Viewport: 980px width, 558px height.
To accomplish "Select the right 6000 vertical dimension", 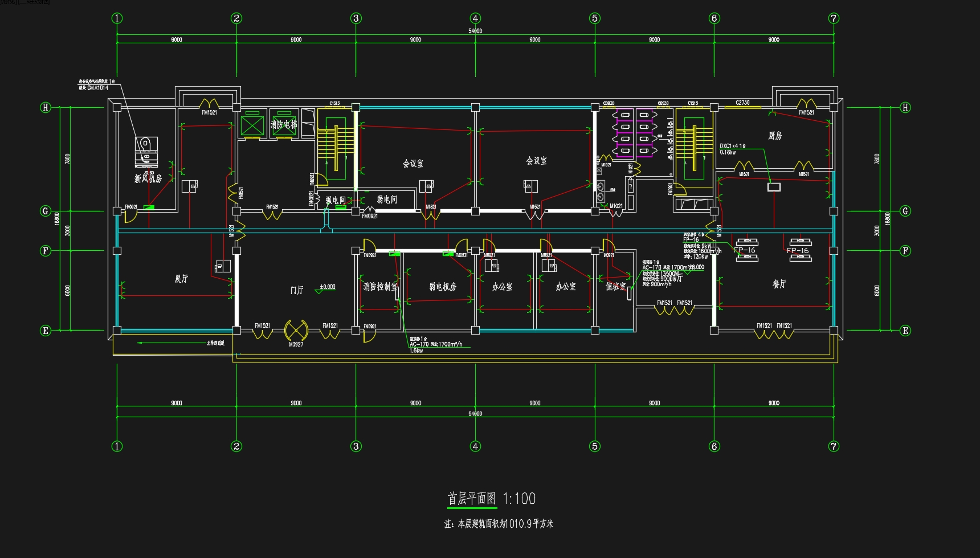I will 876,291.
